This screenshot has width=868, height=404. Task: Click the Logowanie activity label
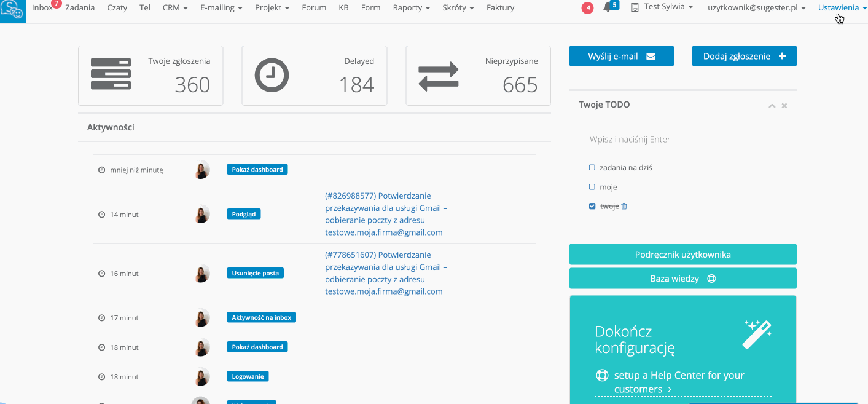[x=248, y=376]
